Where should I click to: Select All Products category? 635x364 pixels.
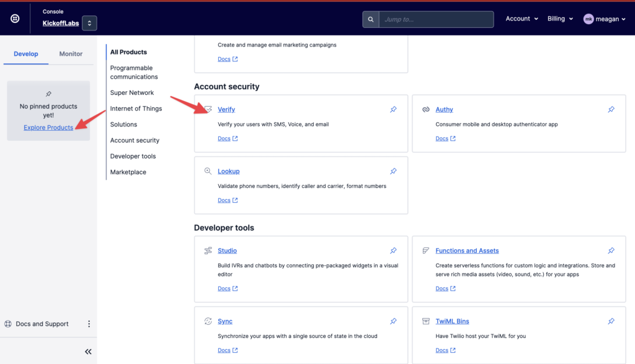128,52
